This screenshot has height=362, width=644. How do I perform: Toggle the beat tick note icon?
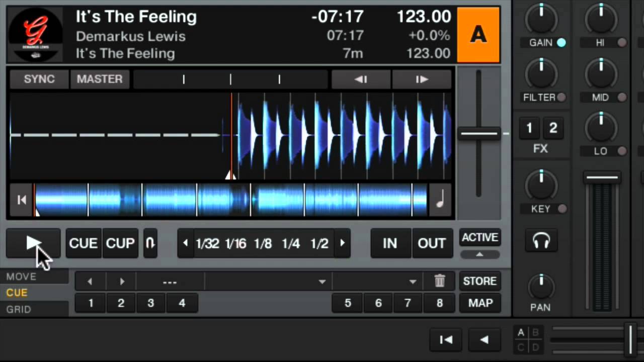[440, 200]
